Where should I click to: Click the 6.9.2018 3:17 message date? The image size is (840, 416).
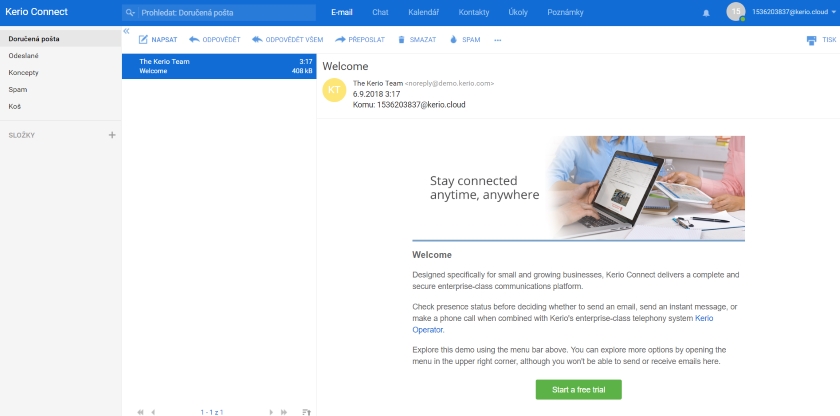(376, 94)
